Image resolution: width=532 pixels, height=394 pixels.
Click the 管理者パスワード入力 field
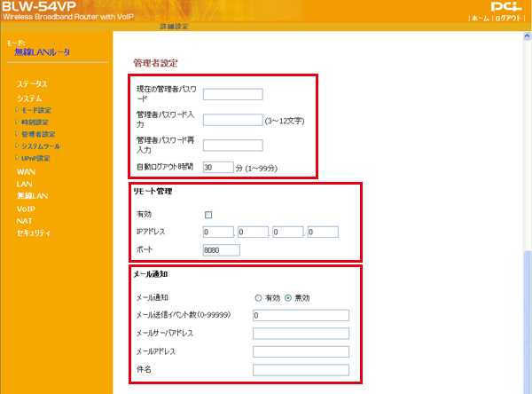click(x=232, y=120)
